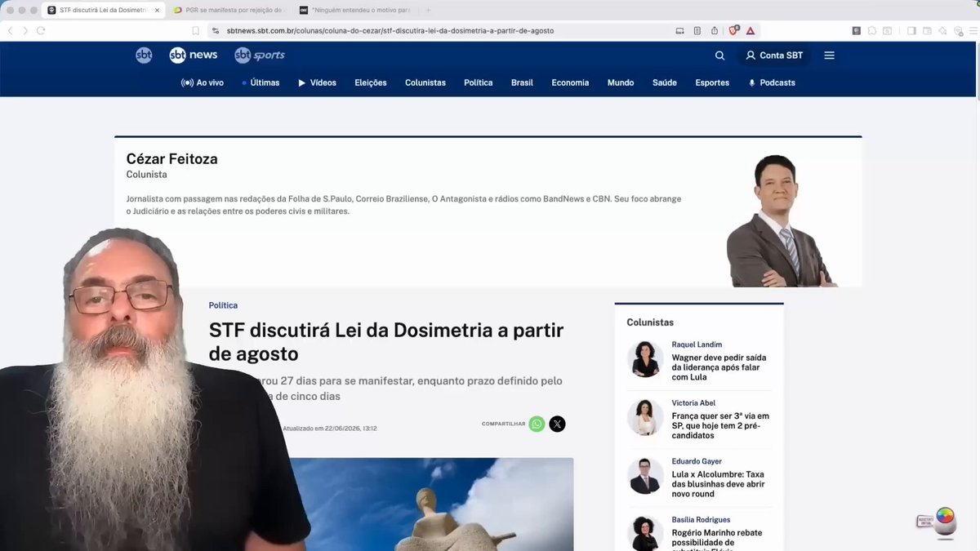Screen dimensions: 980x551
Task: Toggle reader mode icon in address bar
Action: pyautogui.click(x=697, y=30)
